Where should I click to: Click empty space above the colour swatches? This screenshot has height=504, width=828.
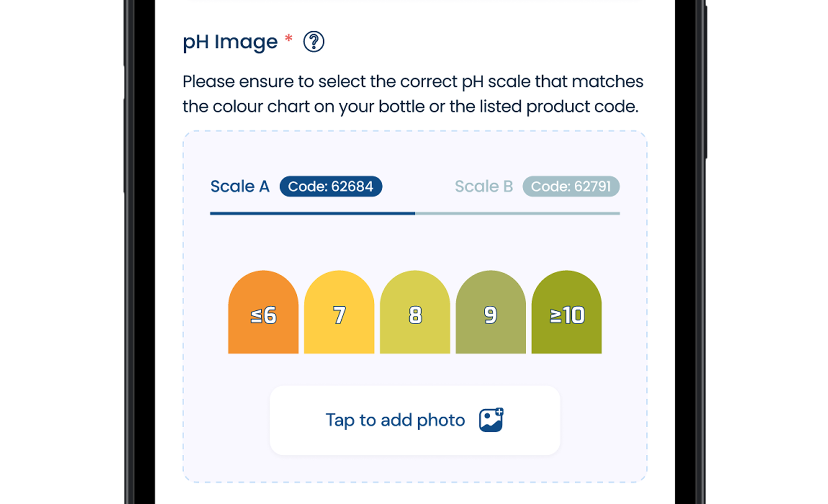[415, 245]
